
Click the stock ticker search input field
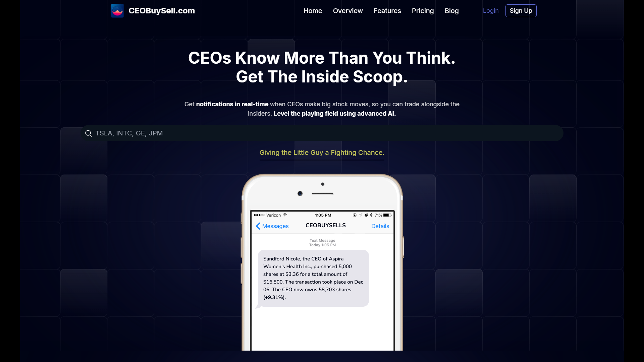(x=322, y=133)
